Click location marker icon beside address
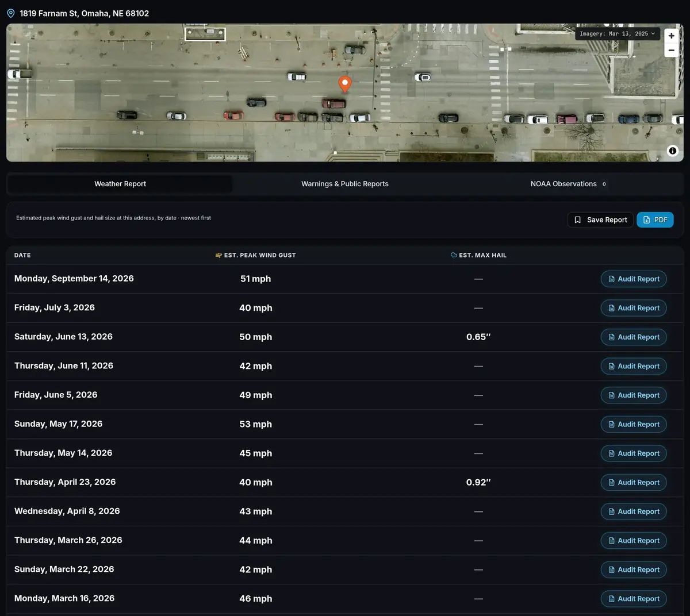The image size is (690, 616). (x=10, y=13)
